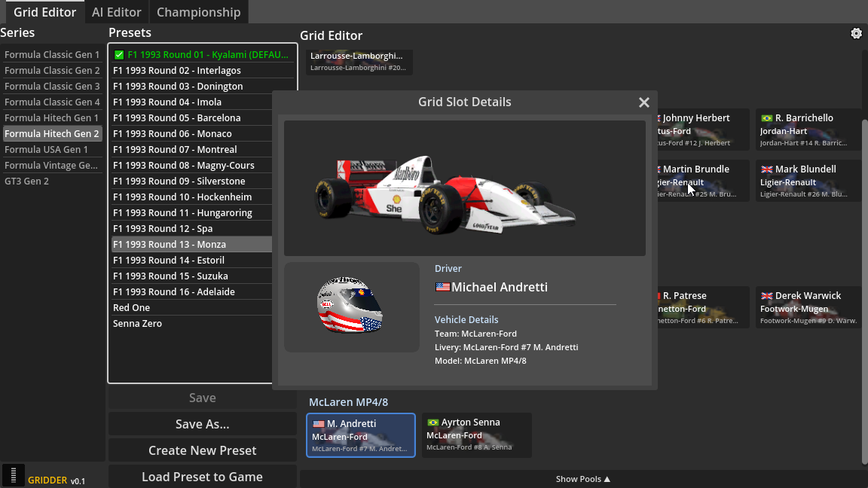Click the Brazil flag on R. Barrichello card
This screenshot has width=868, height=488.
tap(767, 118)
